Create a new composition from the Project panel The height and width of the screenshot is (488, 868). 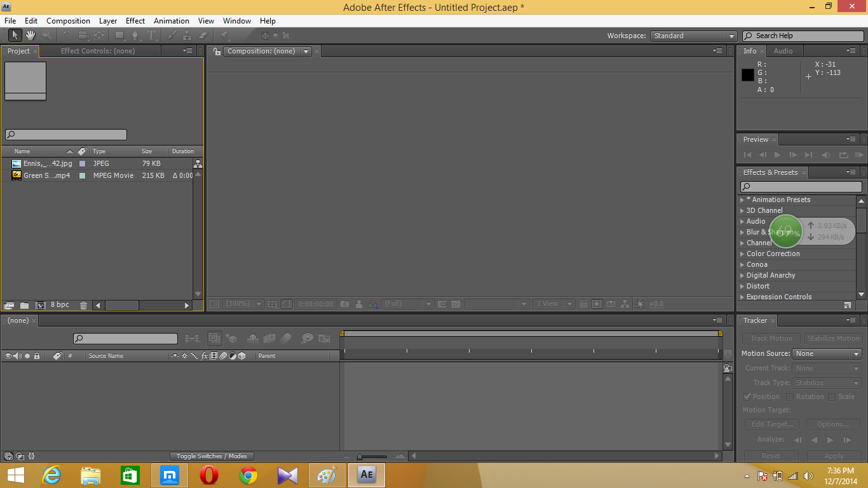tap(40, 306)
